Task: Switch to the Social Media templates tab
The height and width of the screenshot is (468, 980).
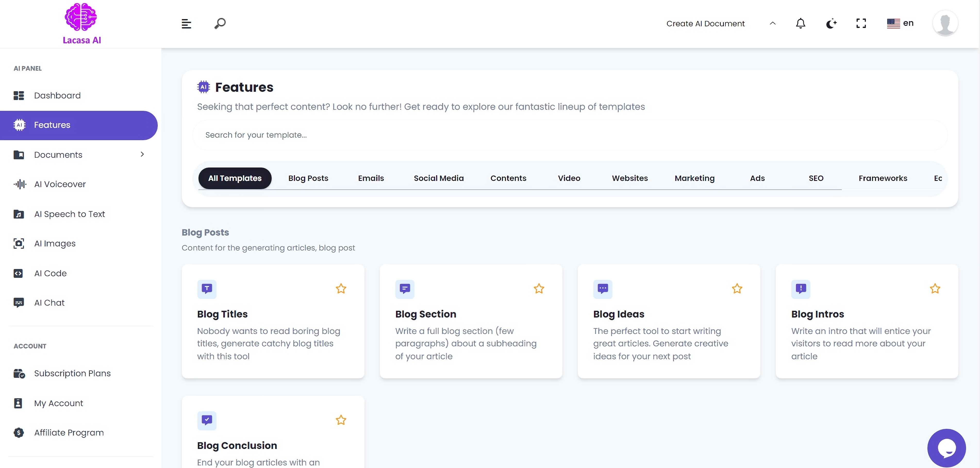Action: pos(439,178)
